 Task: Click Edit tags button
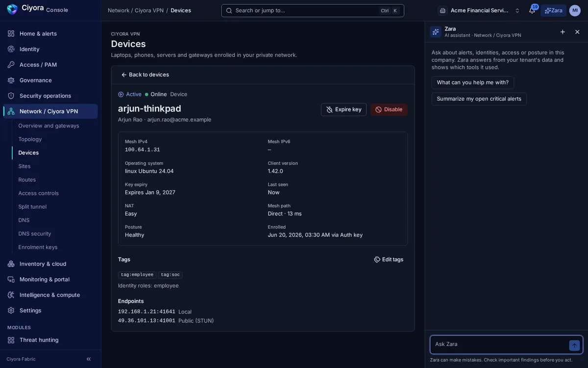click(389, 260)
